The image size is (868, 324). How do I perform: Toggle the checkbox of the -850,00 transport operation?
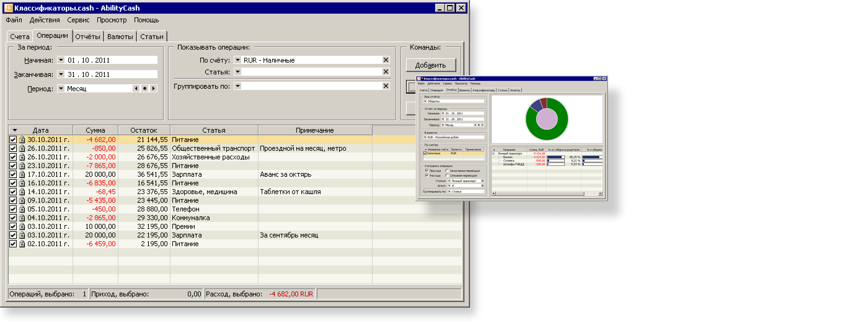coord(13,148)
